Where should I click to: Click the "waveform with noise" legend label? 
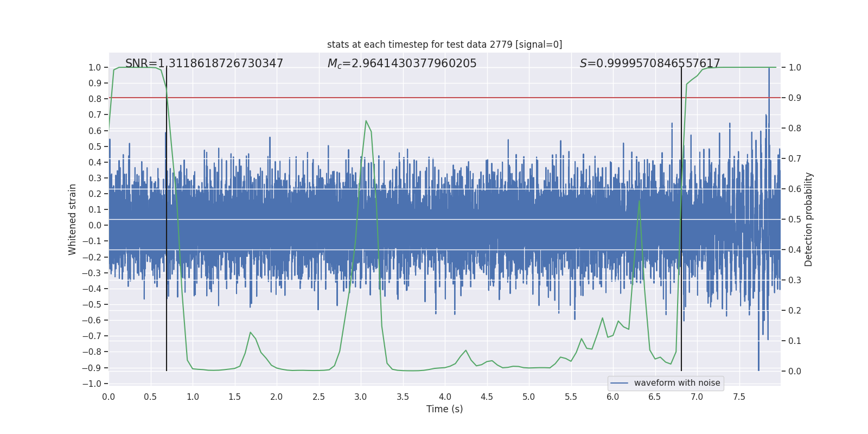(x=676, y=383)
